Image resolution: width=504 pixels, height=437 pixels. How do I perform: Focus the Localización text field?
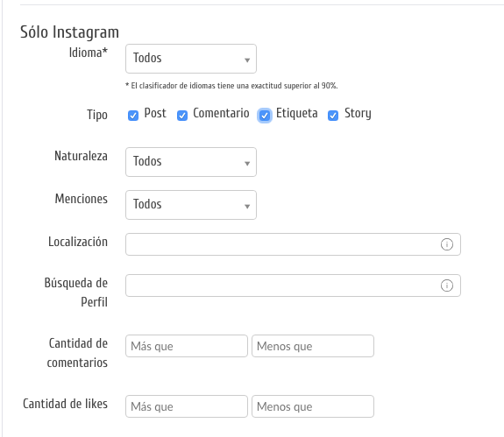click(293, 244)
